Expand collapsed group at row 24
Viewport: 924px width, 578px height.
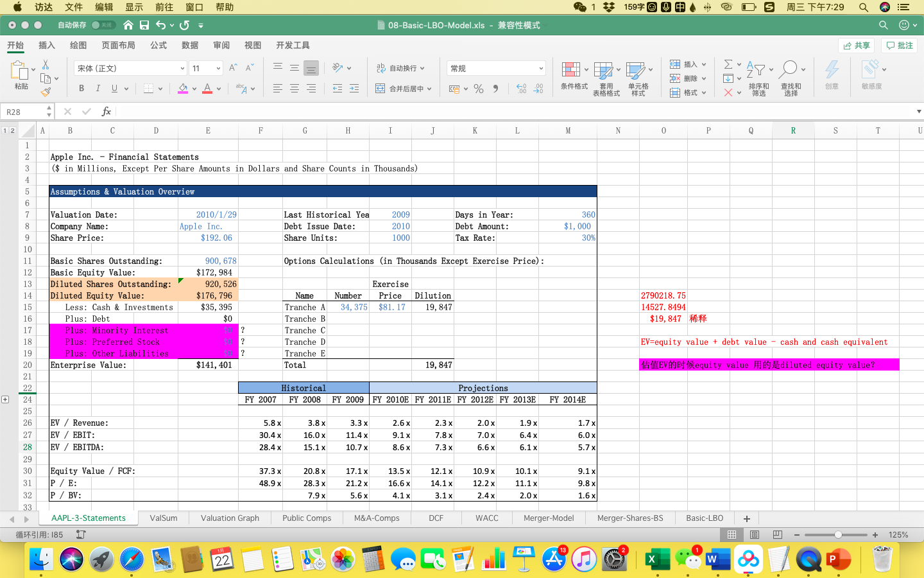(x=5, y=399)
